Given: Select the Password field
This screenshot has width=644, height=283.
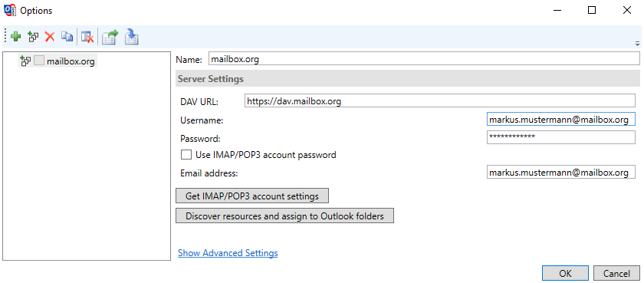Looking at the screenshot, I should coord(561,137).
